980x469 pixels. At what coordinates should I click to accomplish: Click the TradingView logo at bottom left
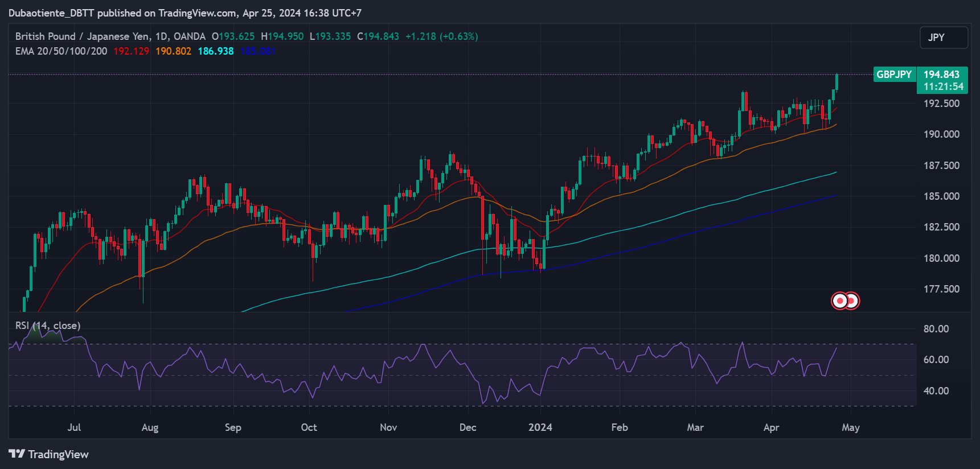48,454
